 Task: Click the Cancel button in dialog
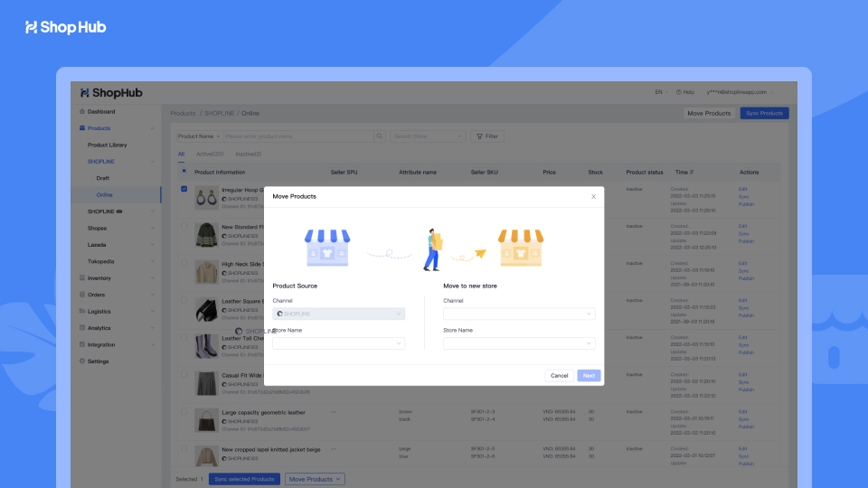(559, 375)
